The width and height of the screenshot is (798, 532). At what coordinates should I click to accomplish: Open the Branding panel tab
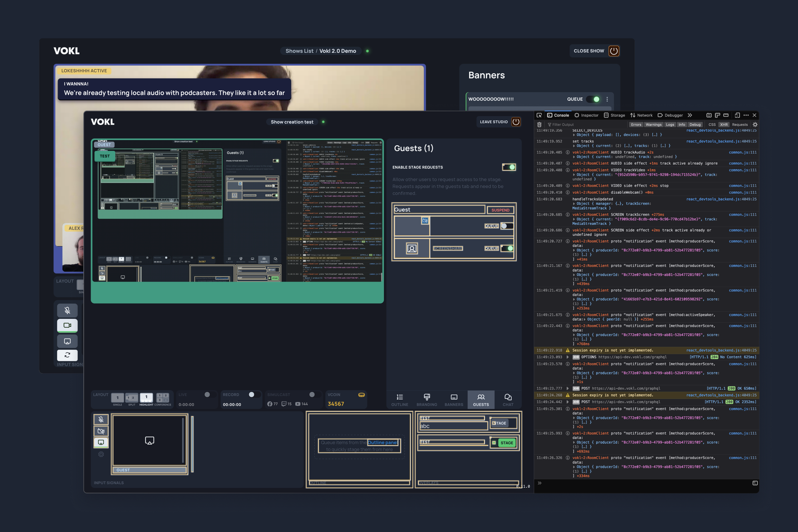[427, 400]
